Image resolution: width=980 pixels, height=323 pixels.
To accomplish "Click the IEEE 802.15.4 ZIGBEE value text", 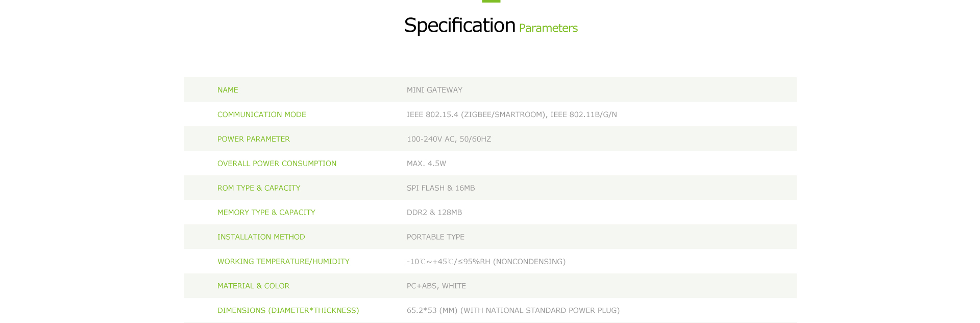I will point(512,114).
